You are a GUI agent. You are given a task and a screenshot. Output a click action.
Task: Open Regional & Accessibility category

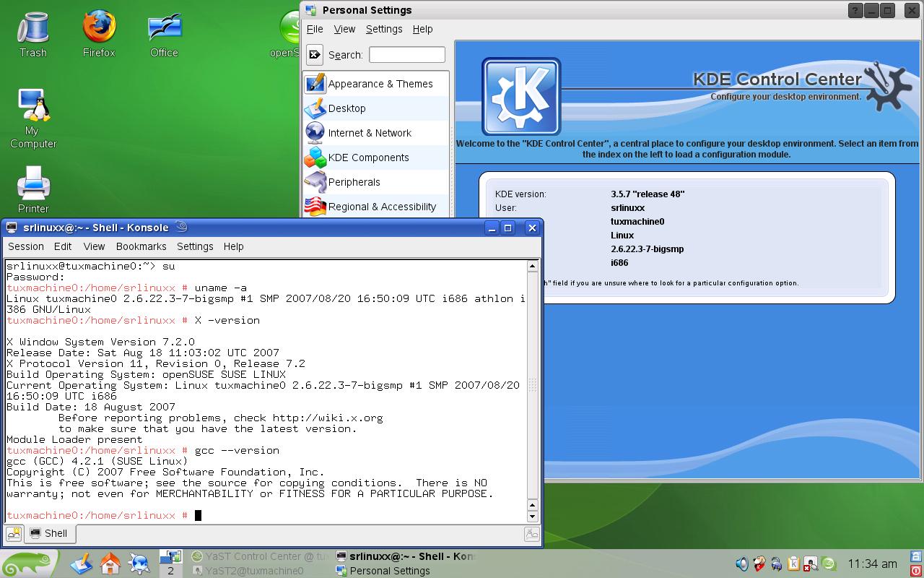point(376,207)
